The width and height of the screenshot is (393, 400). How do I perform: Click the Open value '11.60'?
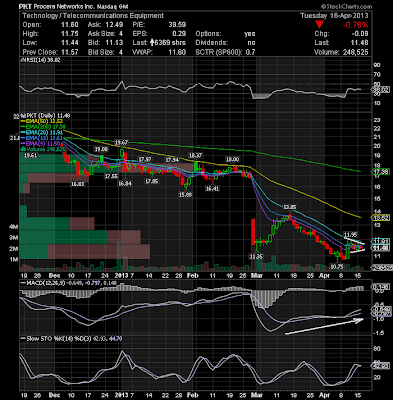point(70,25)
